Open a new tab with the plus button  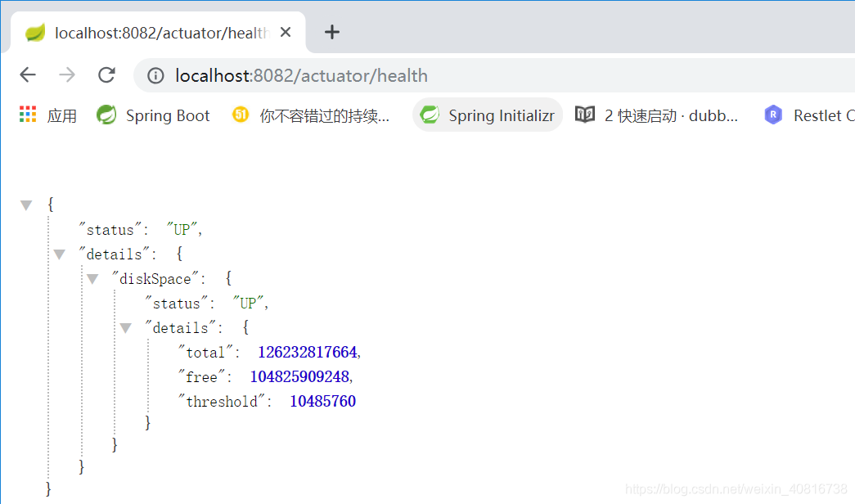coord(331,32)
